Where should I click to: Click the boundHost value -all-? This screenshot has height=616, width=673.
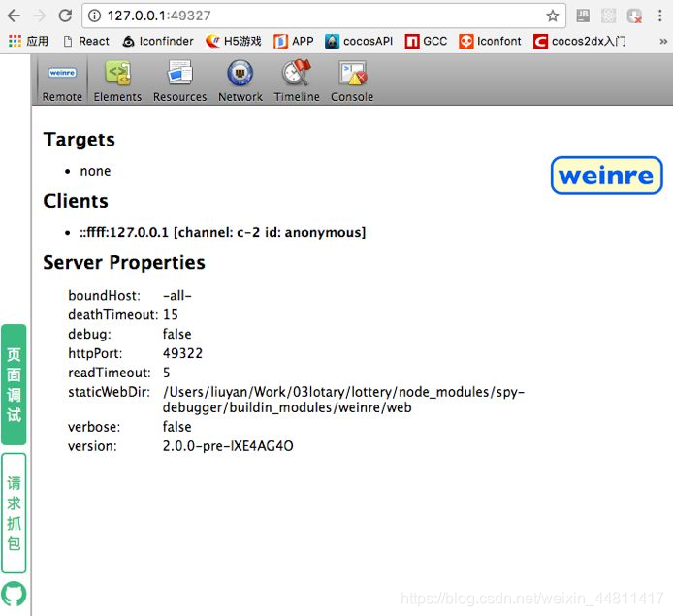click(176, 295)
